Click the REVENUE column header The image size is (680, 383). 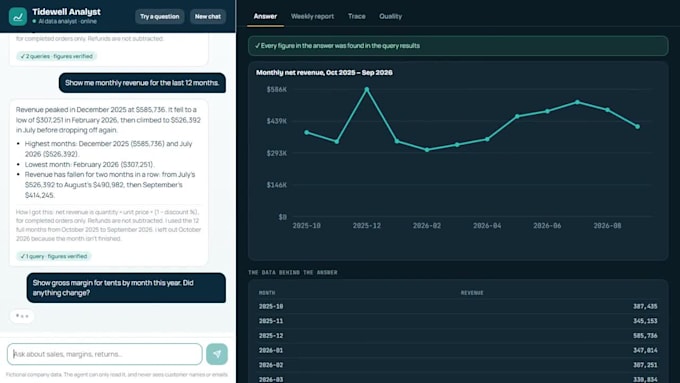point(472,293)
